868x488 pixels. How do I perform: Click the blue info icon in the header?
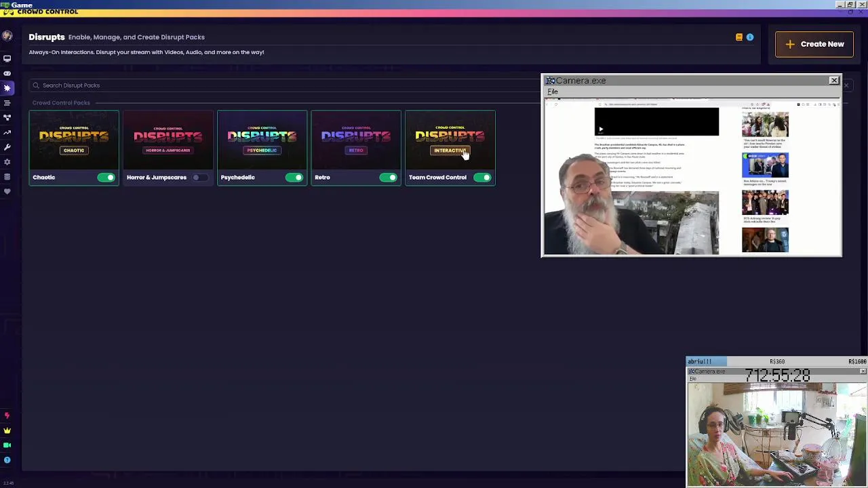(x=750, y=37)
